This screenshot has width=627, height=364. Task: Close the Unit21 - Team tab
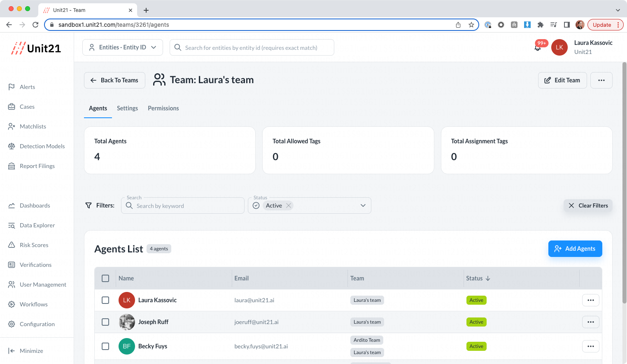coord(131,10)
